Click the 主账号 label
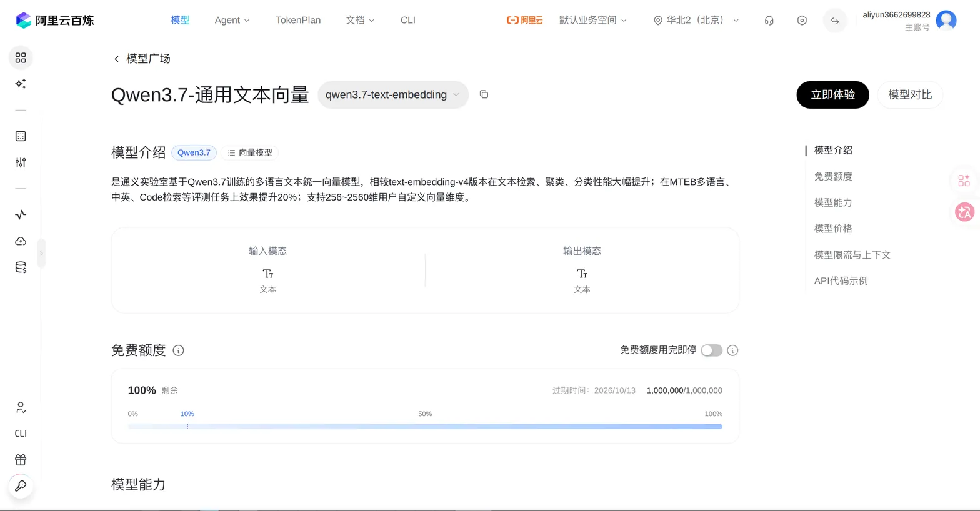Screen dimensions: 980x511 (x=917, y=28)
